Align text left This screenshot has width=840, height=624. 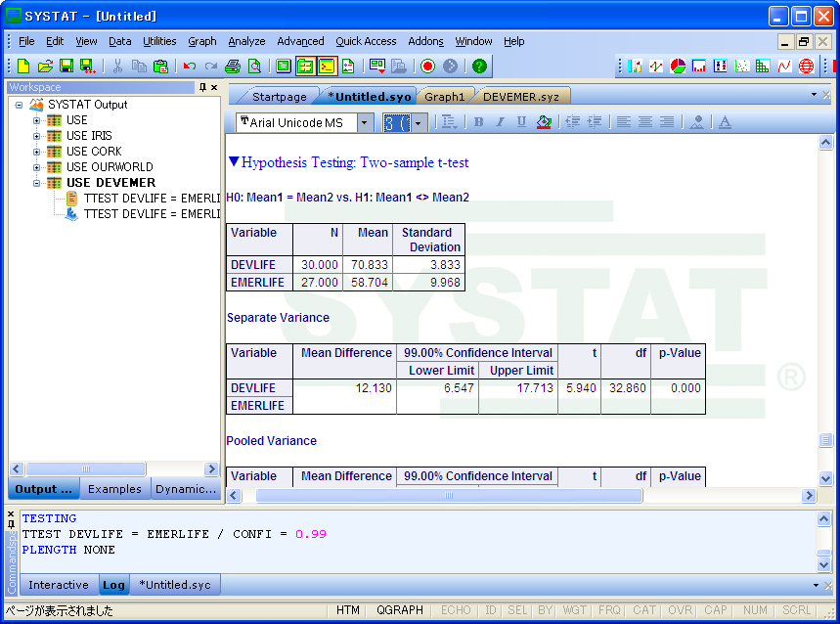pos(624,122)
